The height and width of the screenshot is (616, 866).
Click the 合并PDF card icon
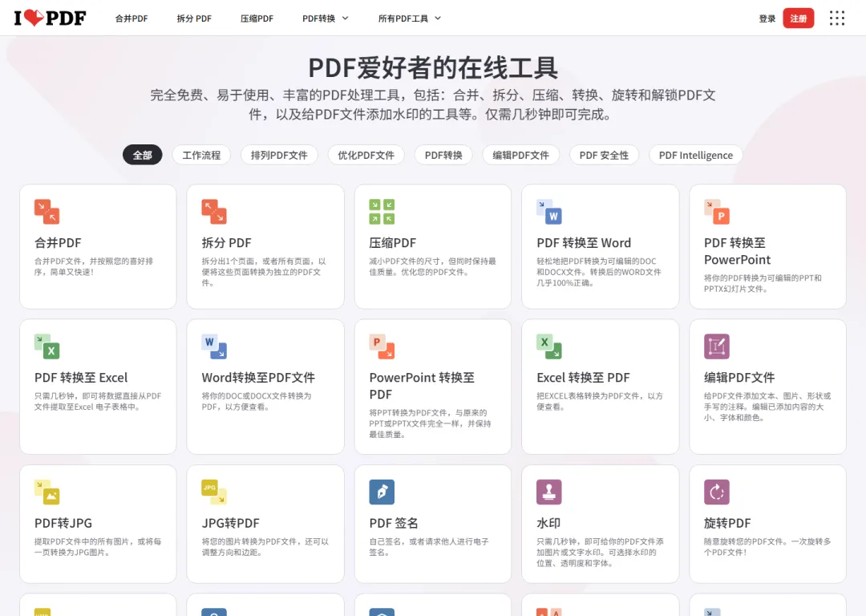coord(47,212)
